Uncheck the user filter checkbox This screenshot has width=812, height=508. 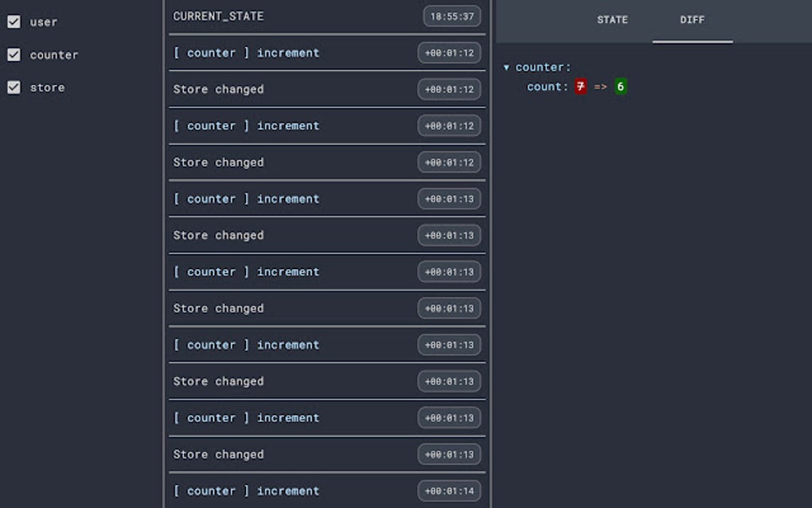(14, 21)
